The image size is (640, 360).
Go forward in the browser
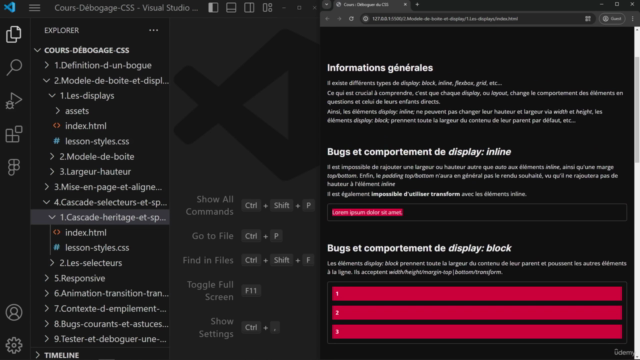coord(339,19)
